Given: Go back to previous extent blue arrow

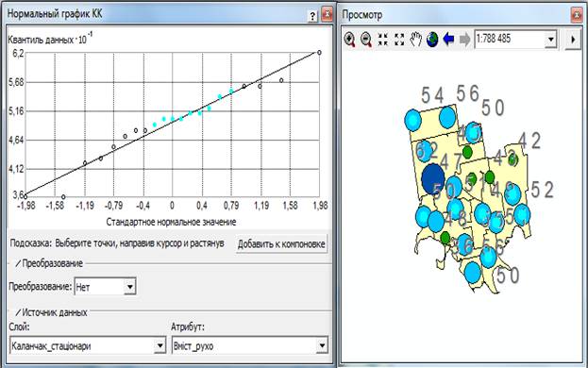Looking at the screenshot, I should (x=448, y=39).
